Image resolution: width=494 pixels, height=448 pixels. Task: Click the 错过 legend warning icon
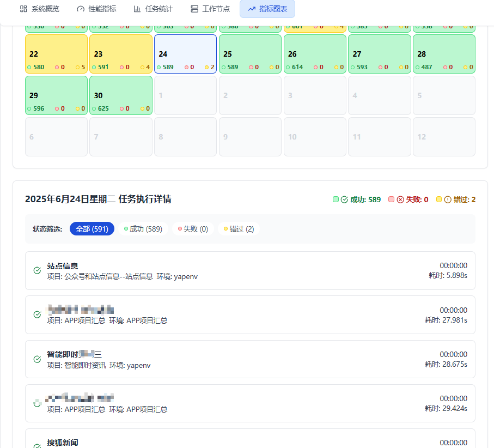point(449,199)
